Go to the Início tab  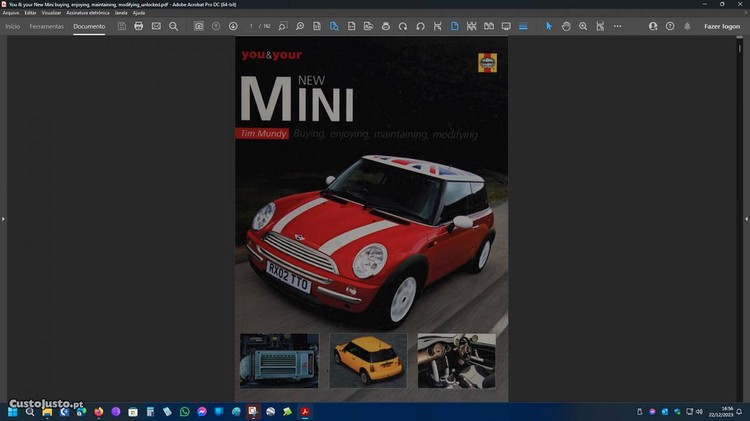click(13, 26)
